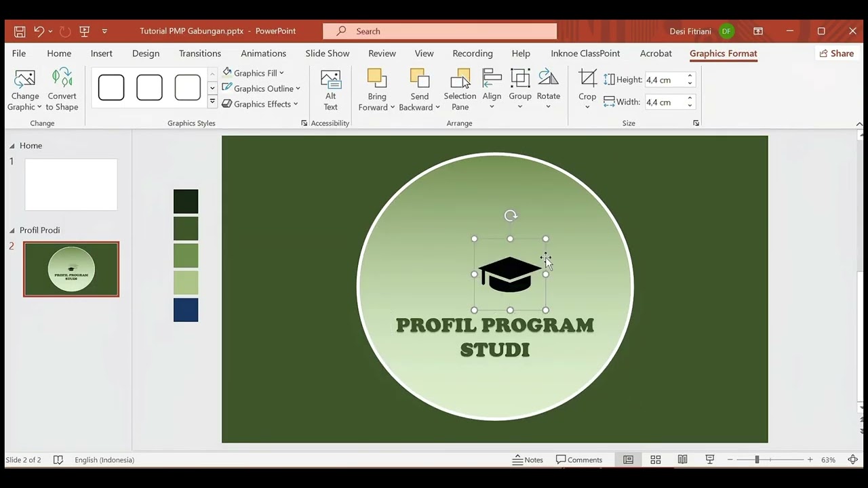Switch to Slide Sorter view
The height and width of the screenshot is (488, 868).
pos(656,460)
